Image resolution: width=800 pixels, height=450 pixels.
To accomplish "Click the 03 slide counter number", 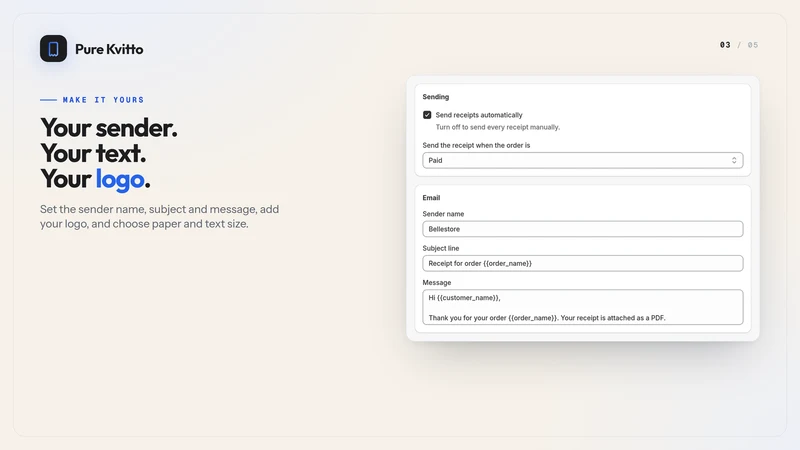I will coord(725,45).
